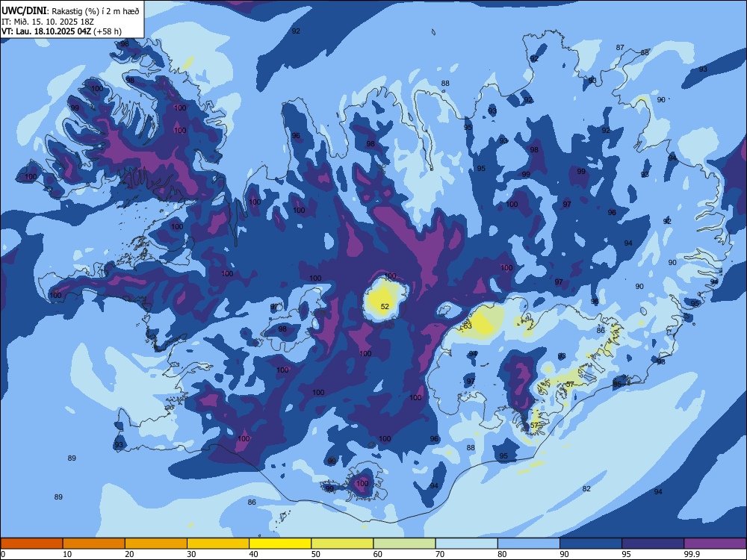The width and height of the screenshot is (747, 560).
Task: Select the purple legend swatch above 99.9
Action: tap(715, 544)
